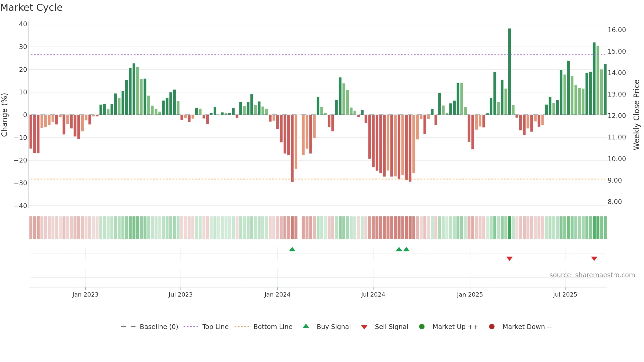Image resolution: width=644 pixels, height=362 pixels.
Task: Toggle the Market Down -- legend entry
Action: tap(520, 327)
